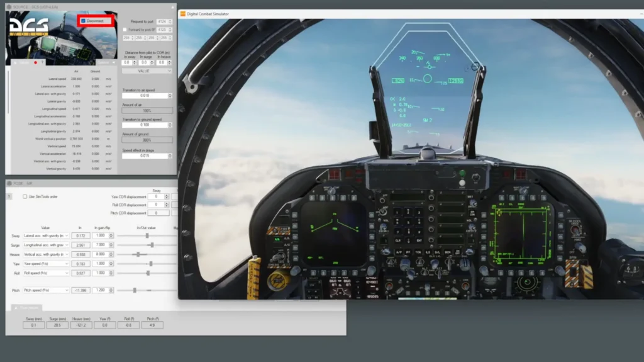This screenshot has width=644, height=362.
Task: Click the Lateral speed row label
Action: (x=57, y=79)
